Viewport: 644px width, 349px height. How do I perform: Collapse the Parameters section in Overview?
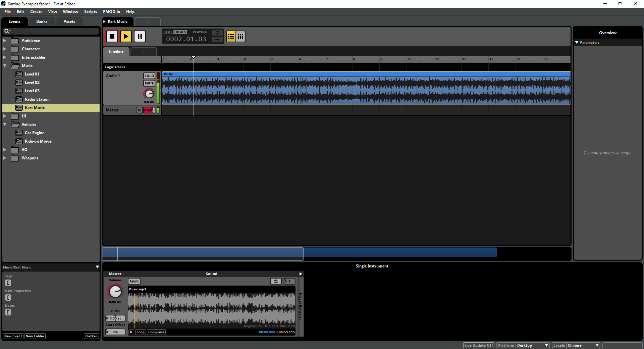[x=577, y=43]
